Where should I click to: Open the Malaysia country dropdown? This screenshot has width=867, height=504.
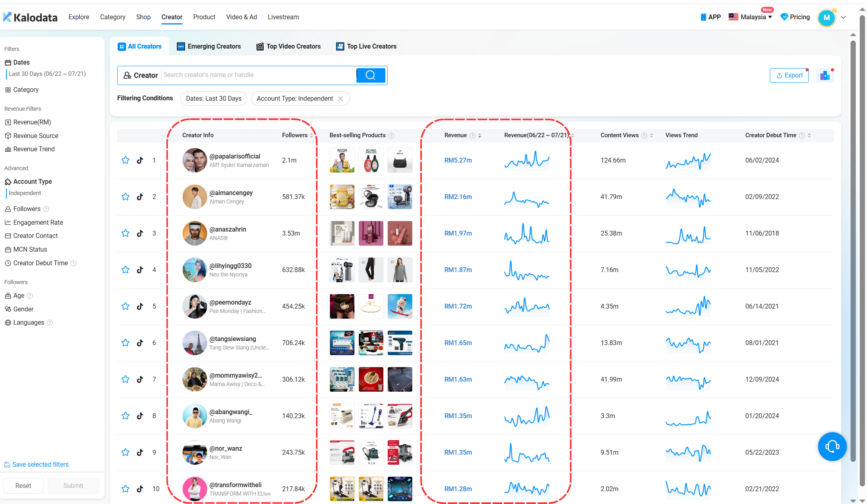[x=750, y=17]
